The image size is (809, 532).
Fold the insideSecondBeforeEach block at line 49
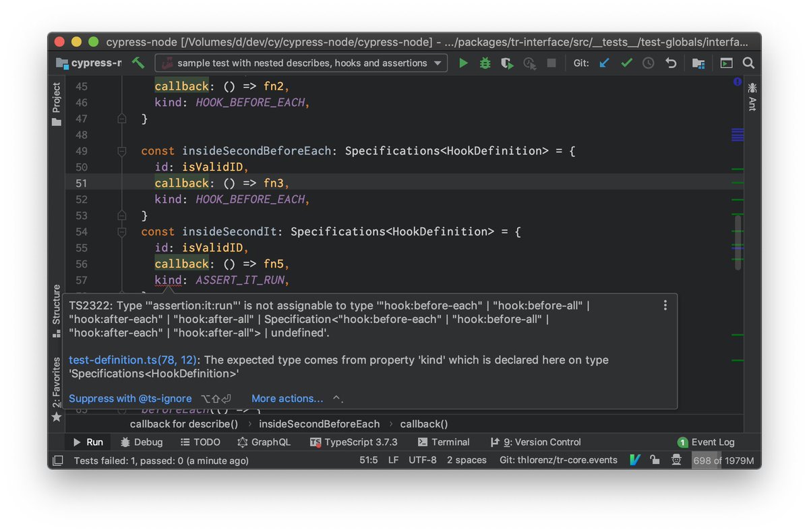[x=122, y=151]
